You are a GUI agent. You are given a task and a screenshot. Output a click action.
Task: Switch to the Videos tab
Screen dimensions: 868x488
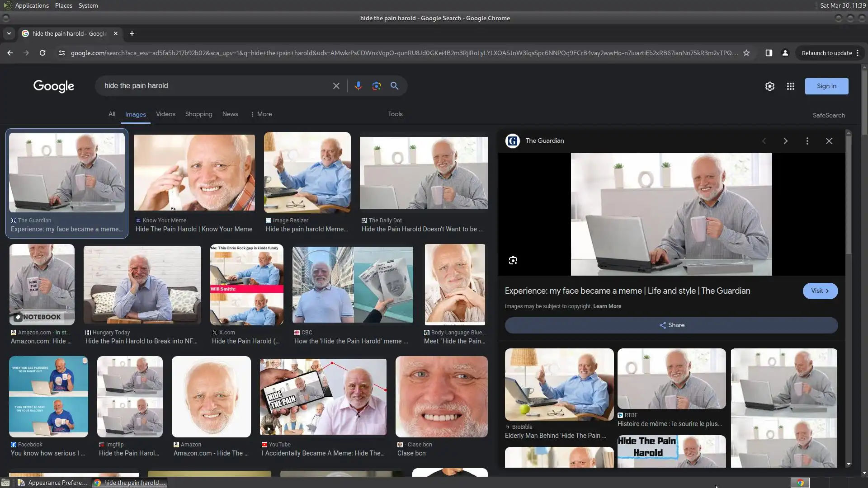[x=165, y=114]
